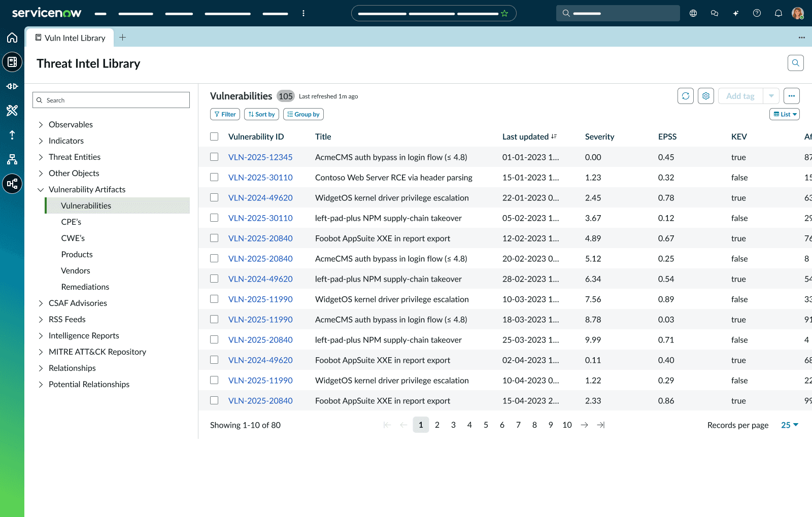Jump to last page arrow

[601, 425]
